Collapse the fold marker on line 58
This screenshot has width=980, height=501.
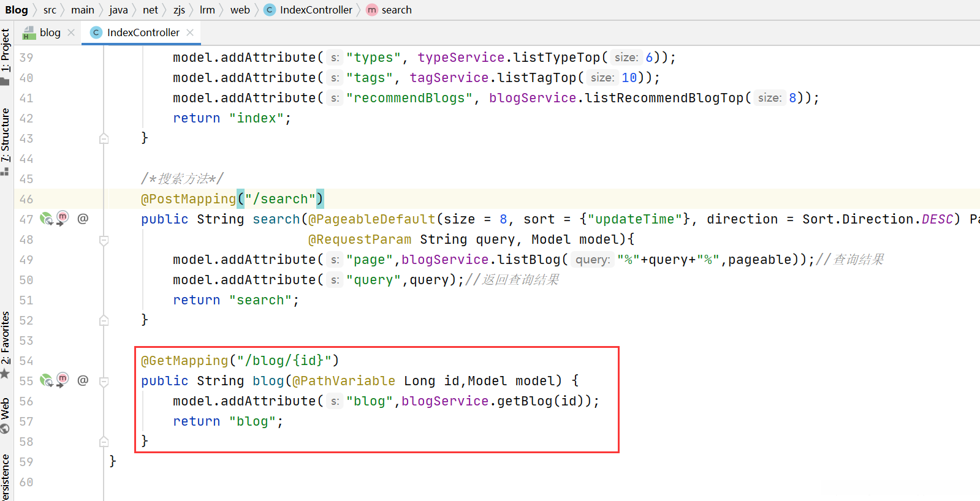(x=104, y=442)
